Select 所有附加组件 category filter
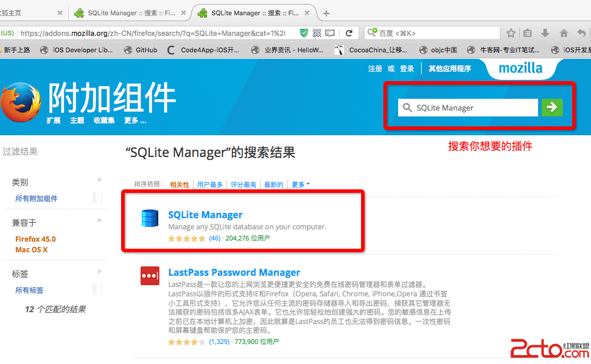This screenshot has width=591, height=364. [x=36, y=199]
